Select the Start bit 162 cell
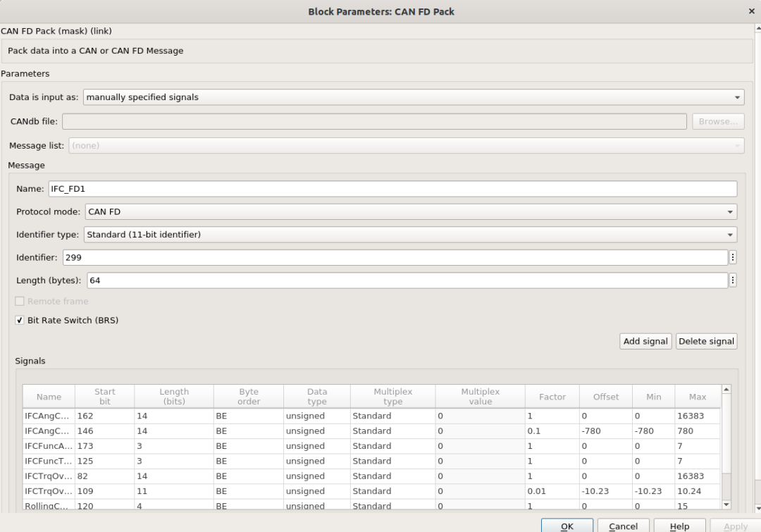This screenshot has width=761, height=532. (x=104, y=416)
